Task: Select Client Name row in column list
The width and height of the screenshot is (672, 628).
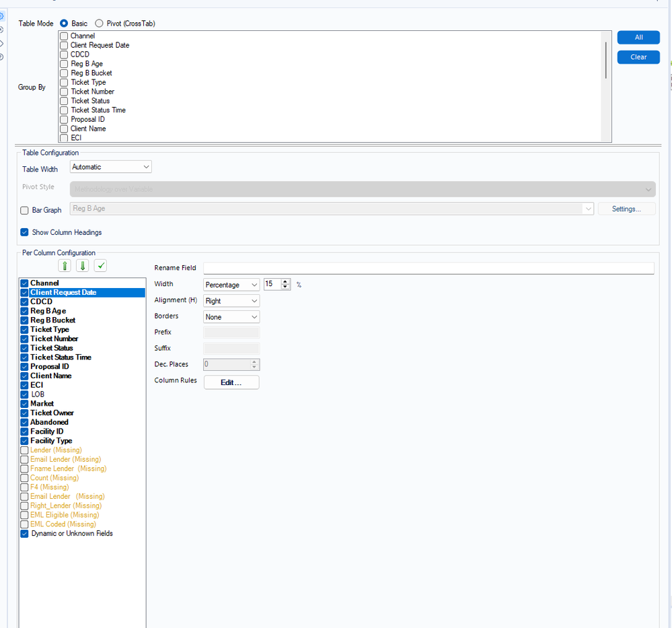Action: (82, 376)
